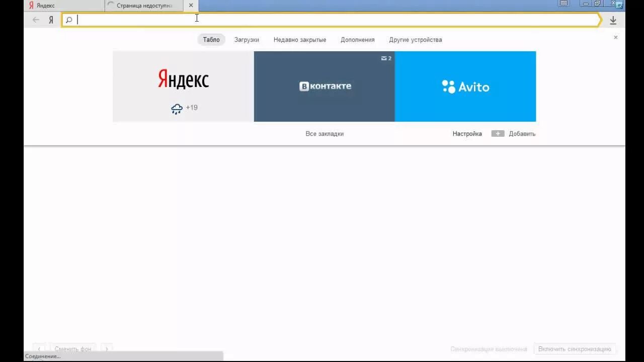Open the downloads arrow icon
Viewport: 644px width, 362px height.
[613, 20]
